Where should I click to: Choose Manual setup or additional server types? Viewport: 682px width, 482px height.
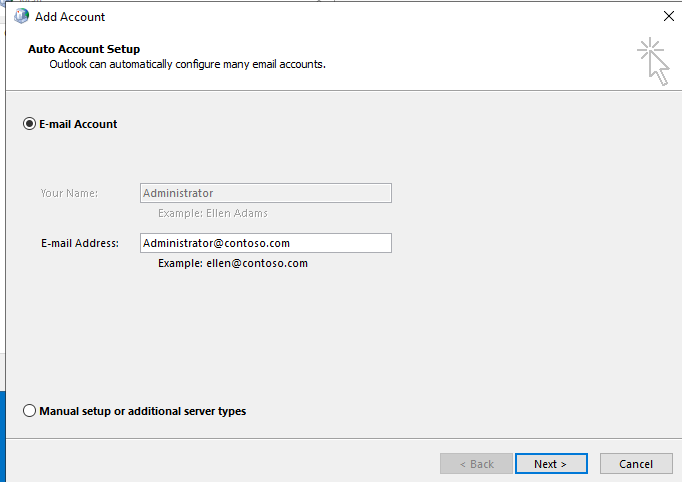pos(29,411)
